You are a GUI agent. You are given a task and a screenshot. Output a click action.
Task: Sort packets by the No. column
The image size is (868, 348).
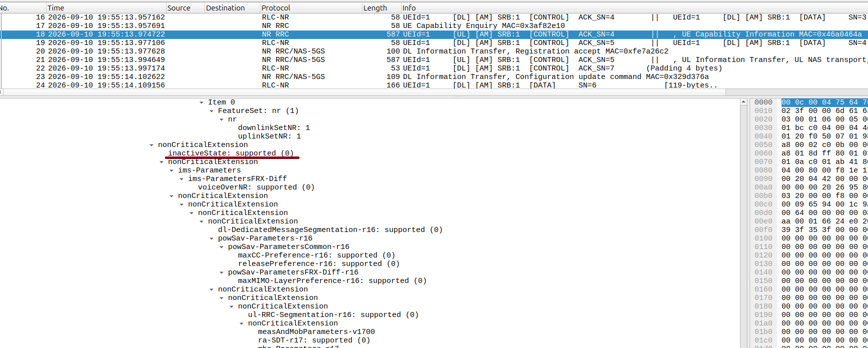click(22, 8)
